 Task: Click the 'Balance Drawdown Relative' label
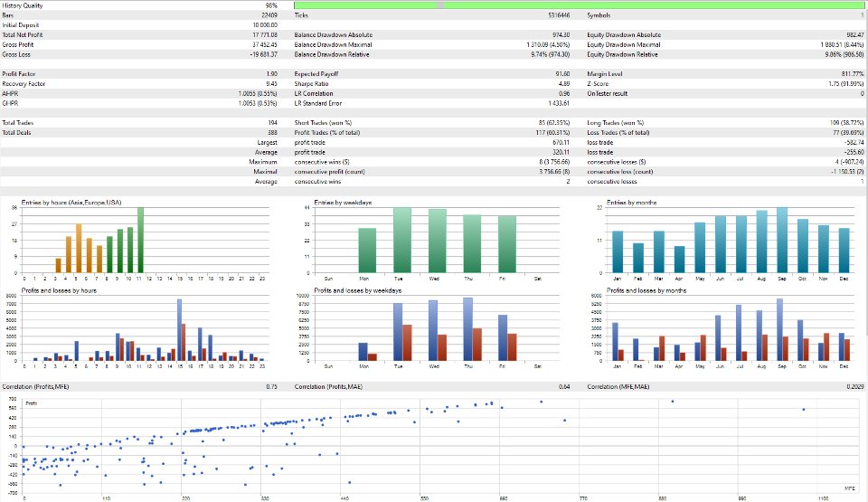tap(332, 55)
